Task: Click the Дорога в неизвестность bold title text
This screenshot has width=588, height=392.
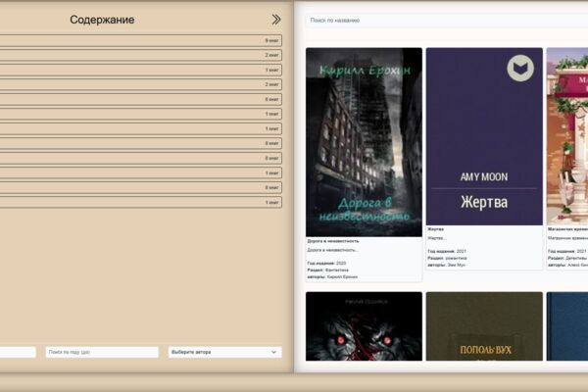Action: click(333, 241)
